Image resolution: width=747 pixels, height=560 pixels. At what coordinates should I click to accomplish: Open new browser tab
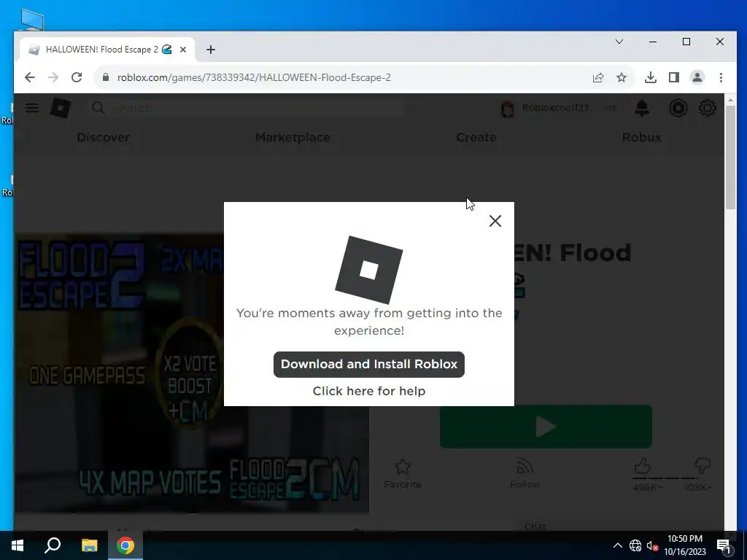[211, 50]
